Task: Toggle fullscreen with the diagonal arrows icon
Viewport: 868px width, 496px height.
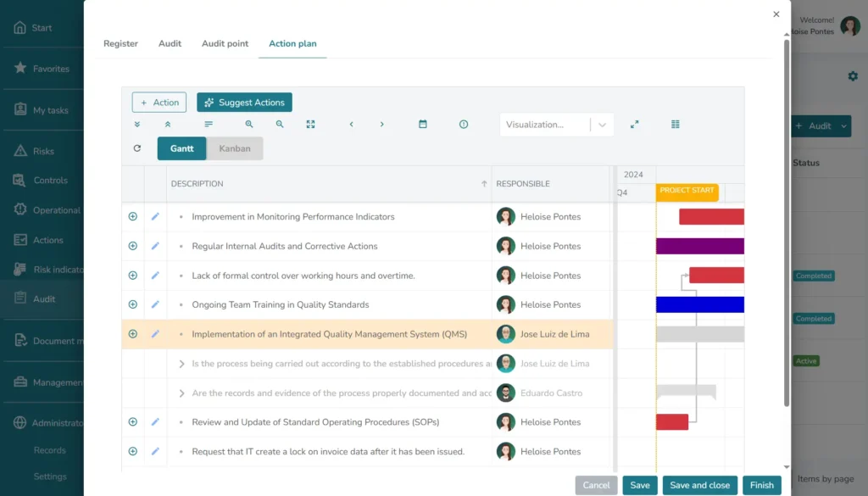Action: point(634,125)
